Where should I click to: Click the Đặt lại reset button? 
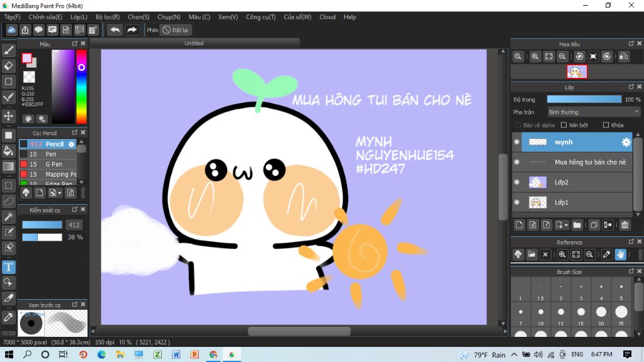point(176,30)
